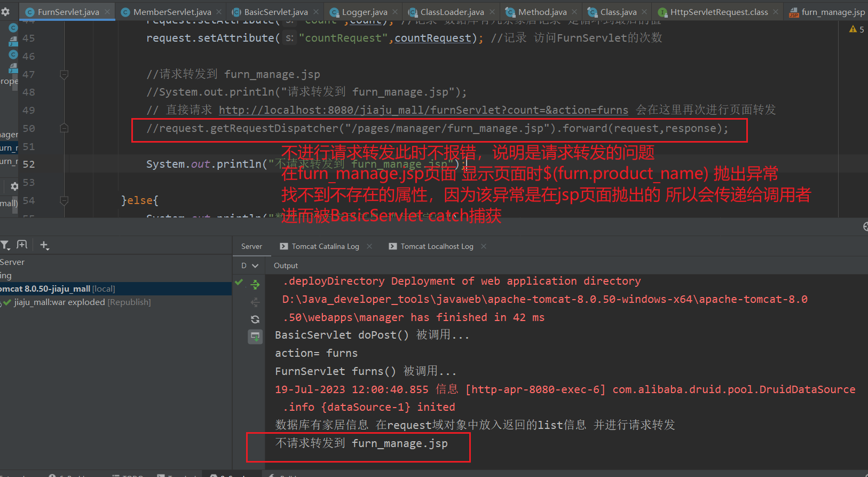868x477 pixels.
Task: Click the gear icon beside line 53
Action: point(14,186)
